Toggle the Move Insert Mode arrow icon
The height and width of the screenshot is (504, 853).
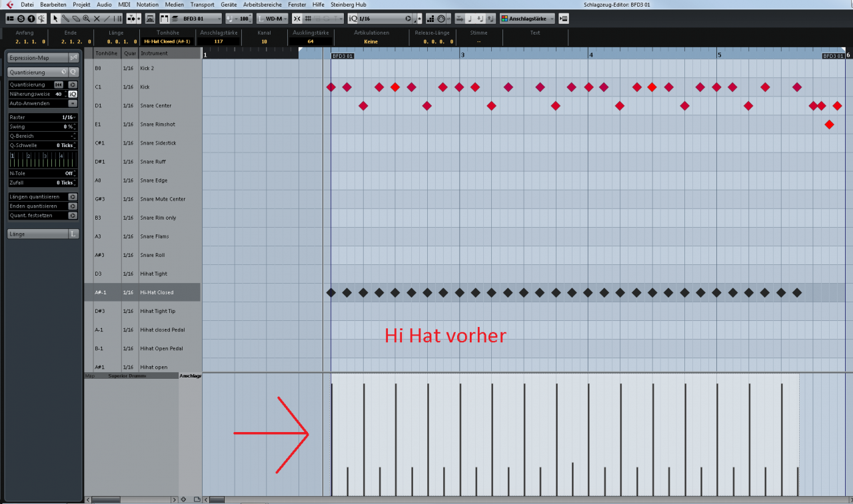point(460,19)
